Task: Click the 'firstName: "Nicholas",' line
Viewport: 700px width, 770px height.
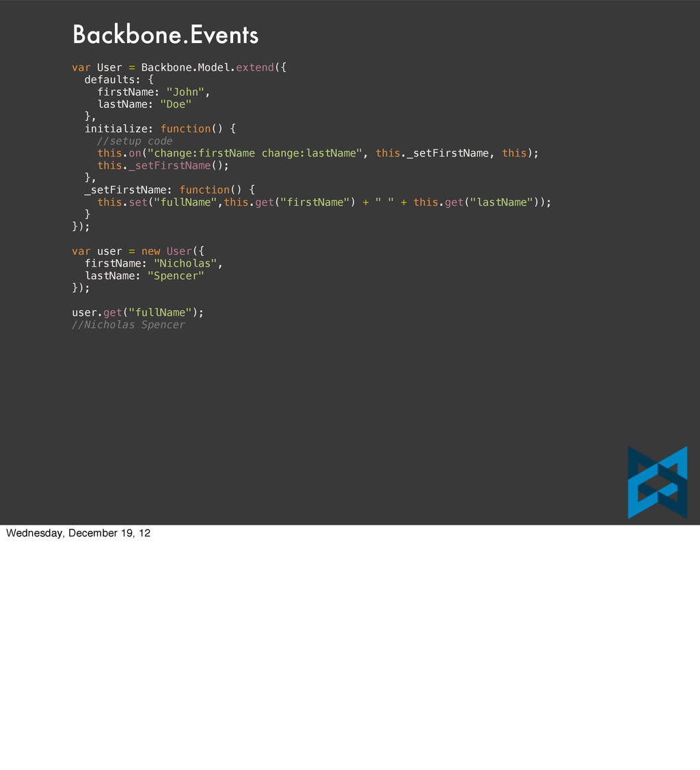Action: pyautogui.click(x=154, y=263)
